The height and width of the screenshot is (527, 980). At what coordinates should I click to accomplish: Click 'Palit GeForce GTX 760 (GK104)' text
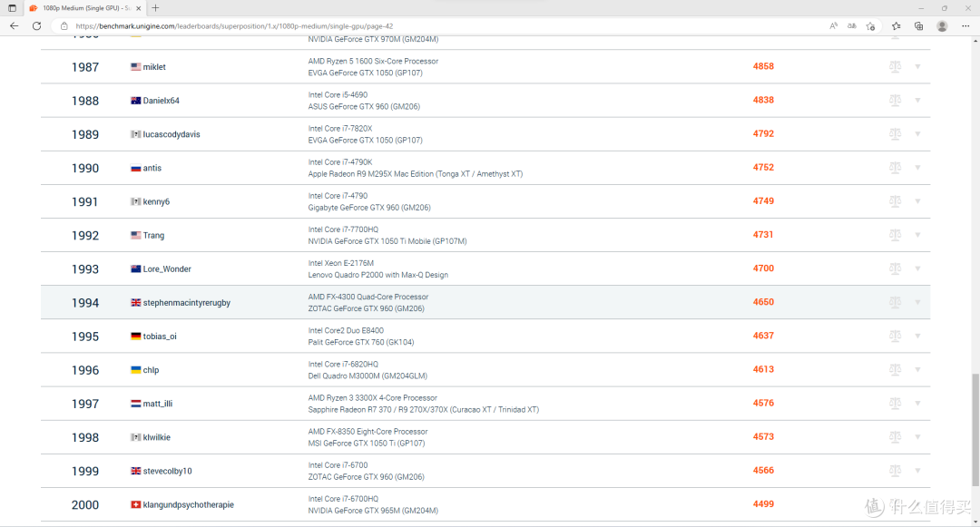[x=360, y=342]
